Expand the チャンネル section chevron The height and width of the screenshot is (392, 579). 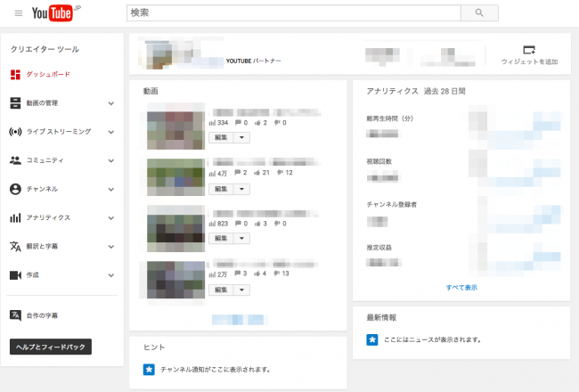click(x=111, y=189)
